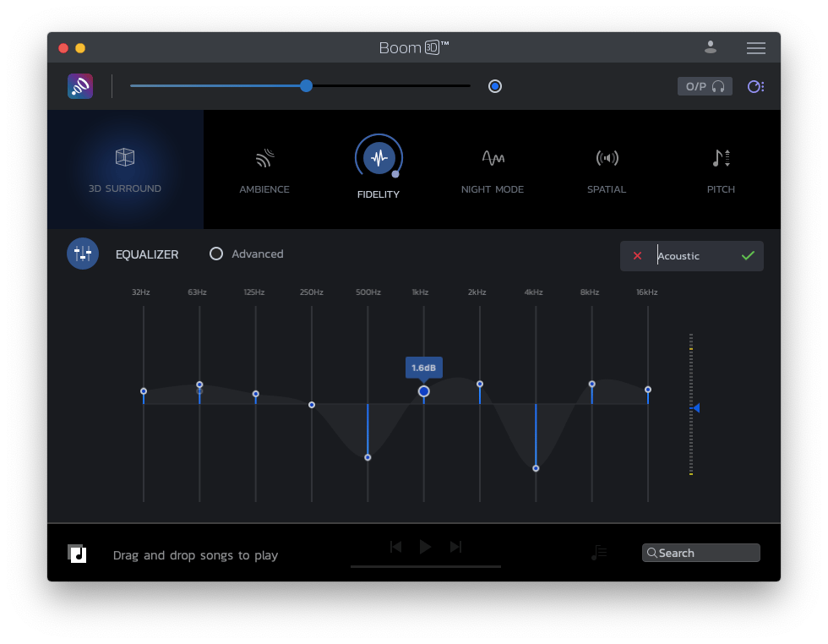Open the application volume controller icon
The image size is (828, 644).
(x=755, y=86)
